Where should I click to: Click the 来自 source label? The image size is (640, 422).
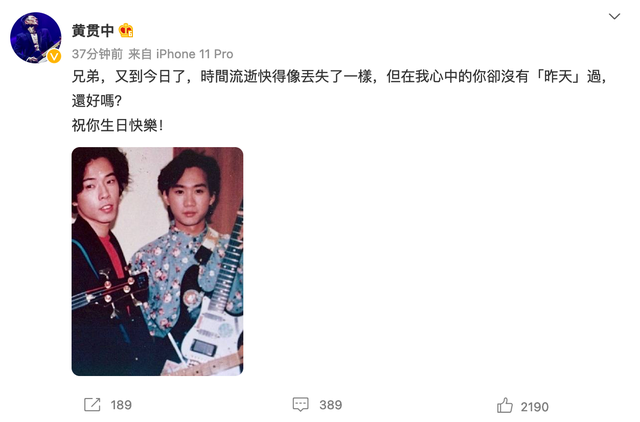point(140,54)
